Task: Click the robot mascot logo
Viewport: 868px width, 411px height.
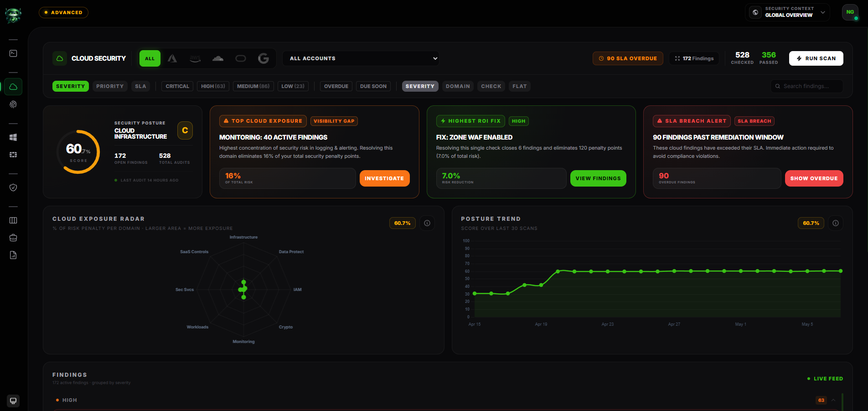Action: pos(13,16)
